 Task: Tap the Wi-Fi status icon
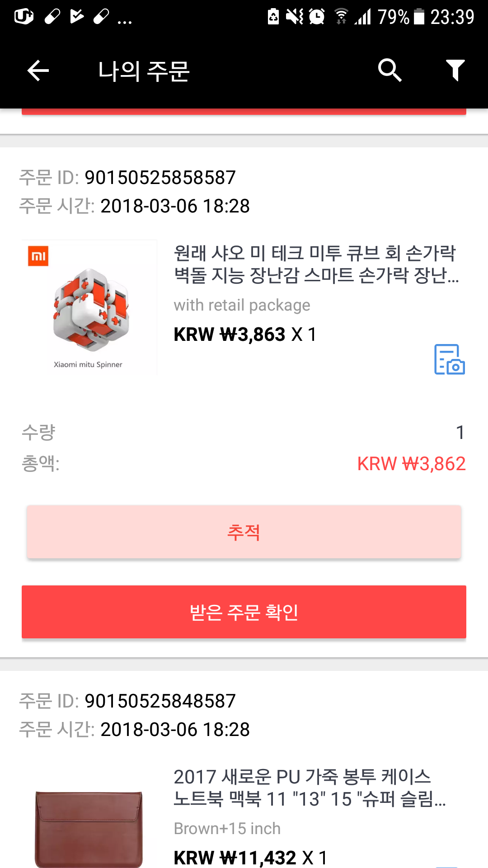coord(341,16)
